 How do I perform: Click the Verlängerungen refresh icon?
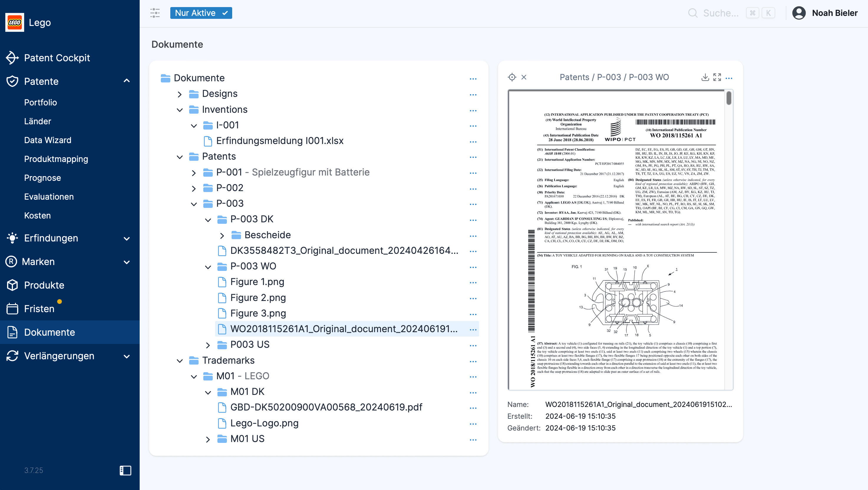[x=12, y=356]
